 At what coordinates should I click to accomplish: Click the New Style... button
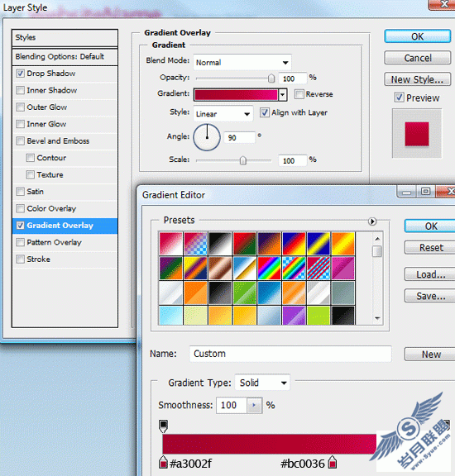tap(417, 79)
